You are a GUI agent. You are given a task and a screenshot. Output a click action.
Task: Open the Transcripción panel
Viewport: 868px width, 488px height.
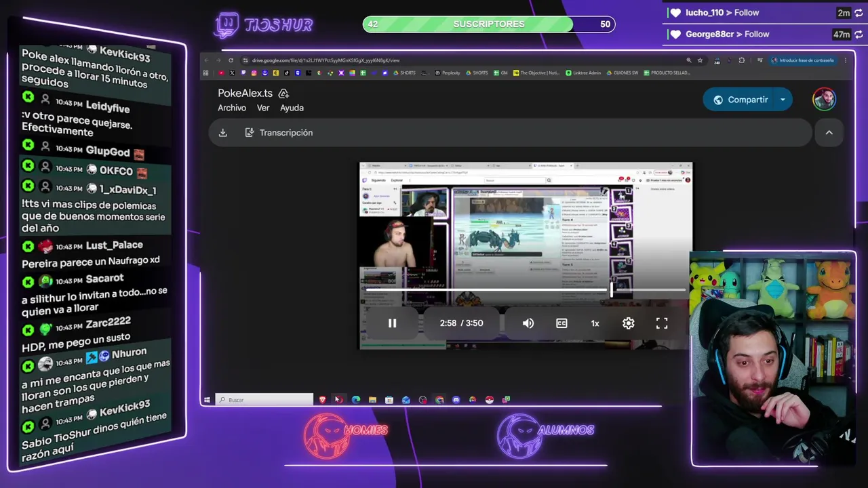pyautogui.click(x=279, y=133)
